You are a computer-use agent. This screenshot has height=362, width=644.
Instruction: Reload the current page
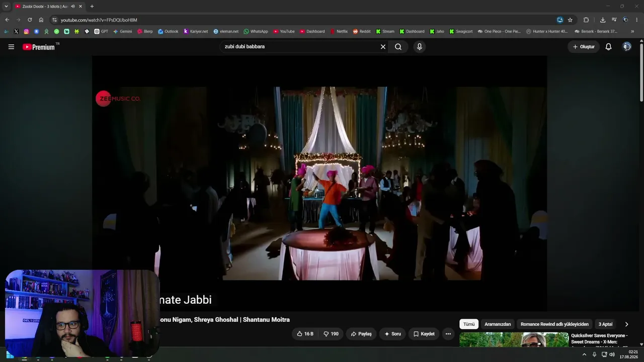pyautogui.click(x=30, y=20)
